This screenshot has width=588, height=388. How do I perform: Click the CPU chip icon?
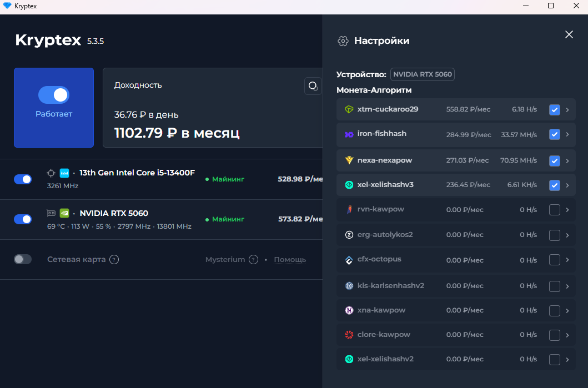point(51,173)
